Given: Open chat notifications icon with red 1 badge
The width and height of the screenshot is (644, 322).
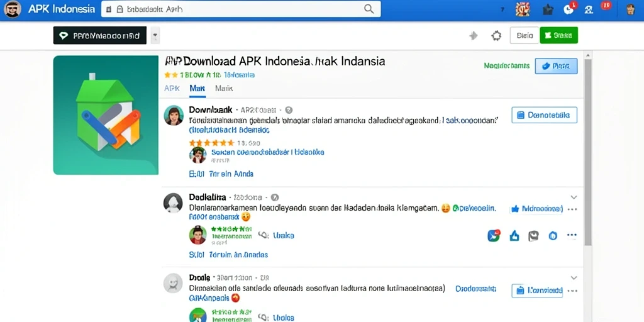Looking at the screenshot, I should point(570,9).
